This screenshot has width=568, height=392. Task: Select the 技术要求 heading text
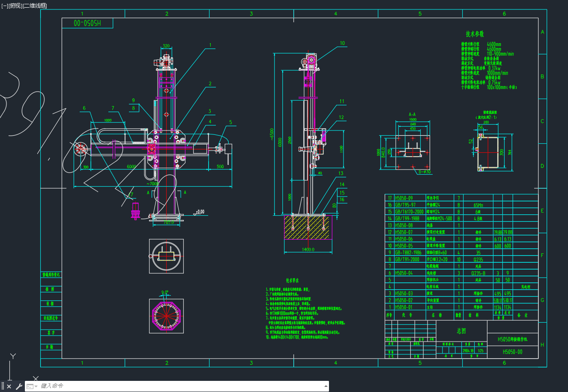[293, 281]
